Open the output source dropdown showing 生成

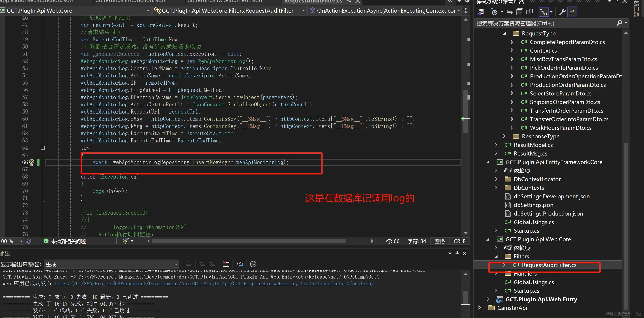click(112, 264)
